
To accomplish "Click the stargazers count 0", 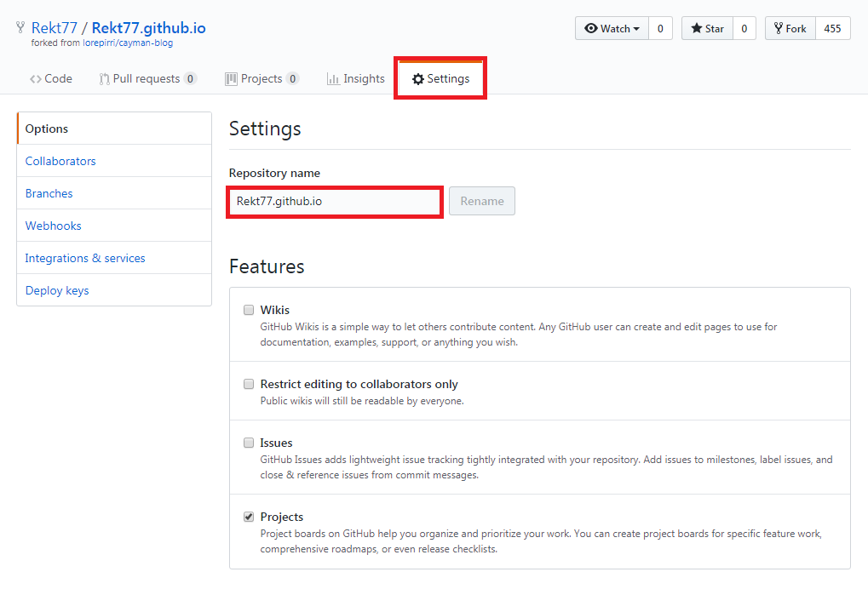I will (x=744, y=28).
